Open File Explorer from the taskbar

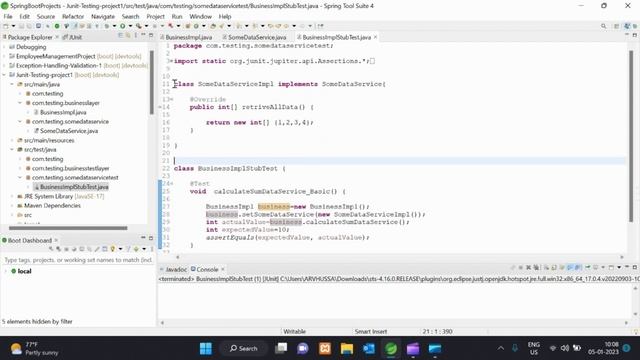[x=347, y=349]
